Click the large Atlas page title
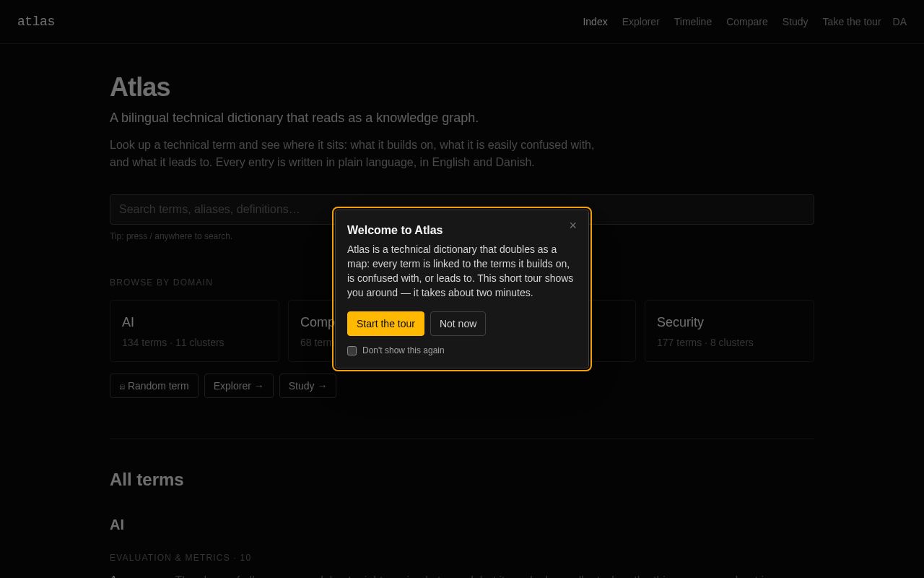This screenshot has height=578, width=924. point(140,87)
